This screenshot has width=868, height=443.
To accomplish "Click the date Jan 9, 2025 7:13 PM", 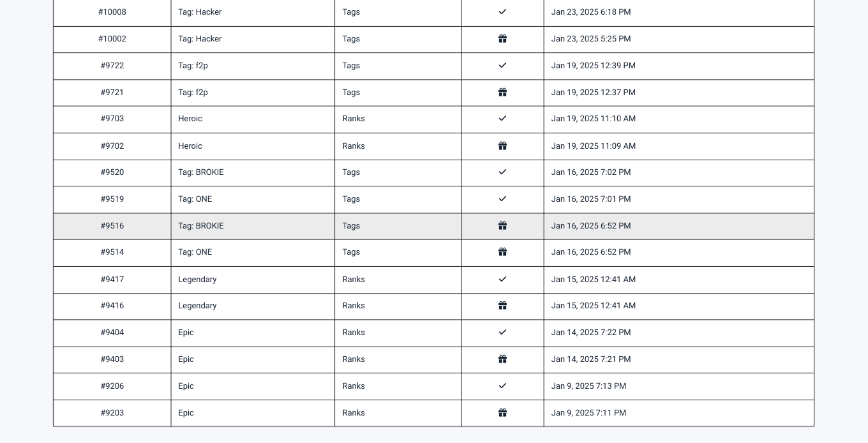I will click(x=588, y=386).
